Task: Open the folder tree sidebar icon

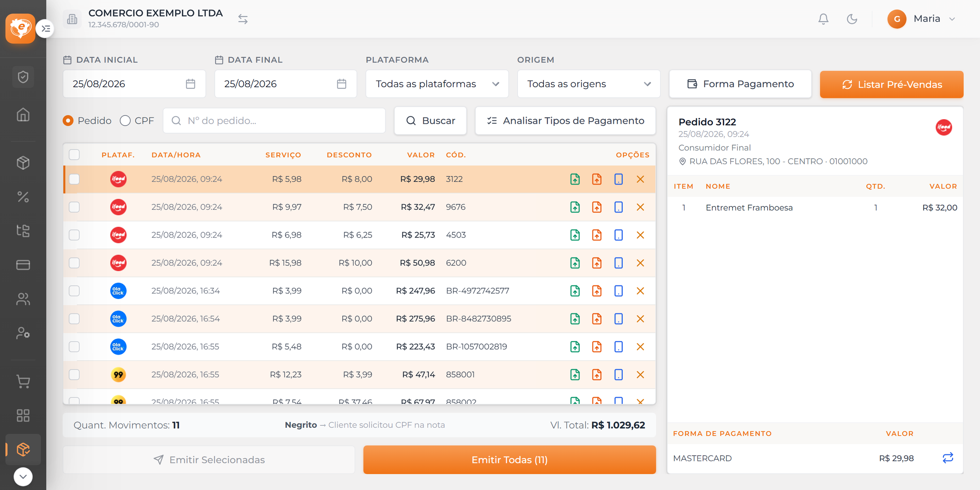Action: [x=23, y=230]
